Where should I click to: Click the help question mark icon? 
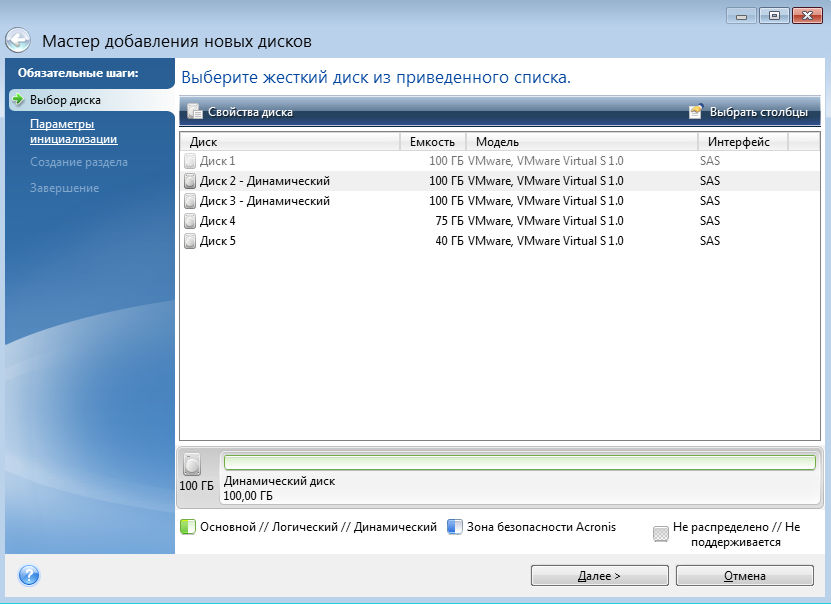click(29, 575)
